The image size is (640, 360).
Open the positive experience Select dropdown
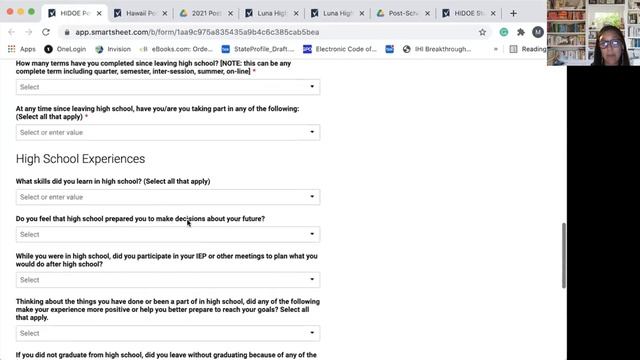point(168,333)
